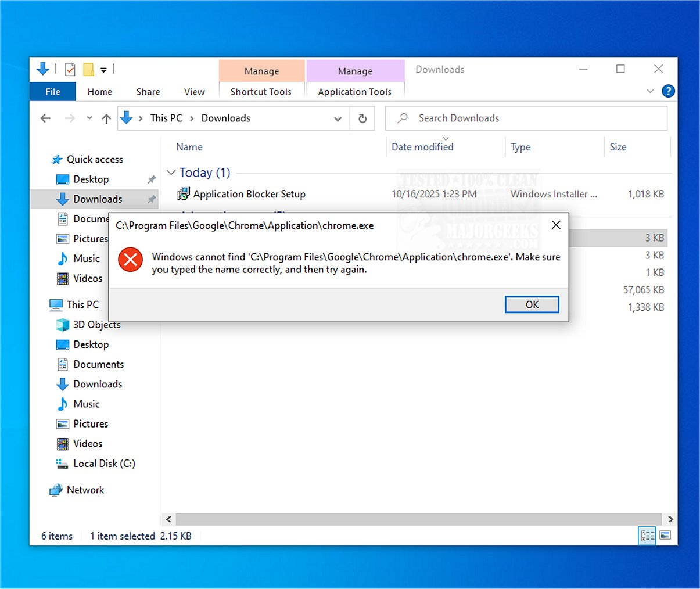Click the Properties quick access toolbar icon

click(70, 70)
